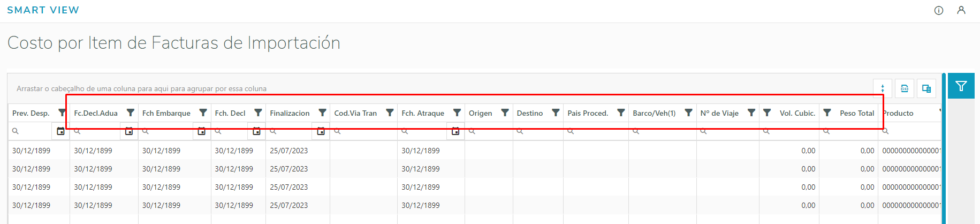Image resolution: width=980 pixels, height=224 pixels.
Task: Open the column chooser icon
Action: point(926,88)
